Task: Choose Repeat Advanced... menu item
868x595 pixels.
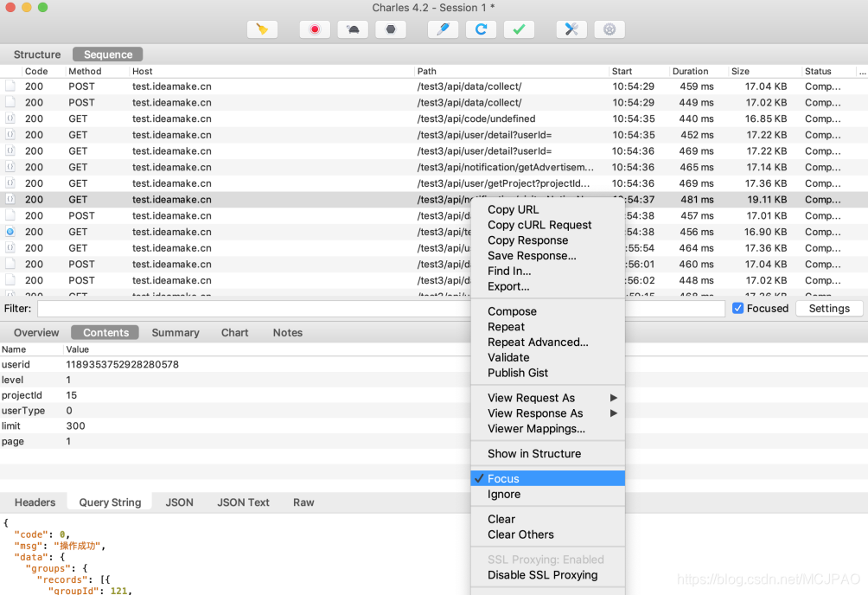Action: point(538,342)
